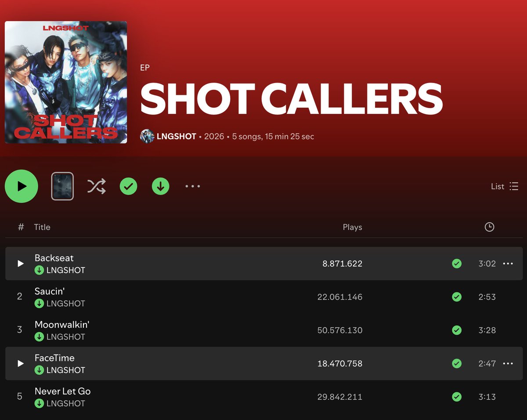527x420 pixels.
Task: Select the Saucin' song title
Action: pyautogui.click(x=50, y=291)
